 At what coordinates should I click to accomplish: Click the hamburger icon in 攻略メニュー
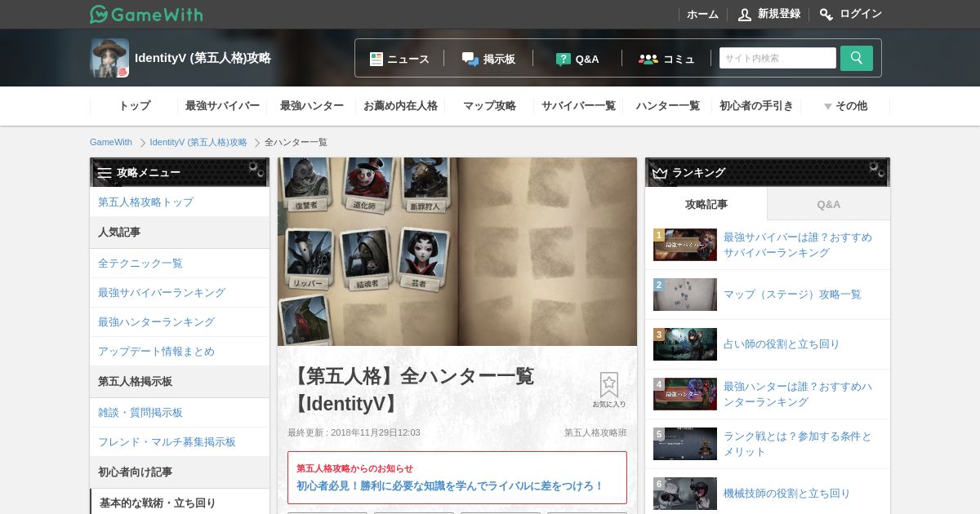(x=105, y=173)
